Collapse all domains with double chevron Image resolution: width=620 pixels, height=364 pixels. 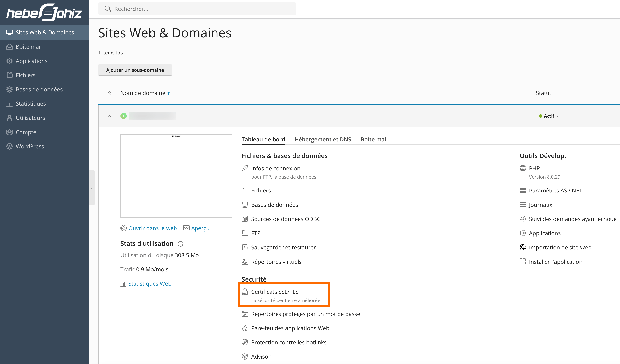pos(109,93)
